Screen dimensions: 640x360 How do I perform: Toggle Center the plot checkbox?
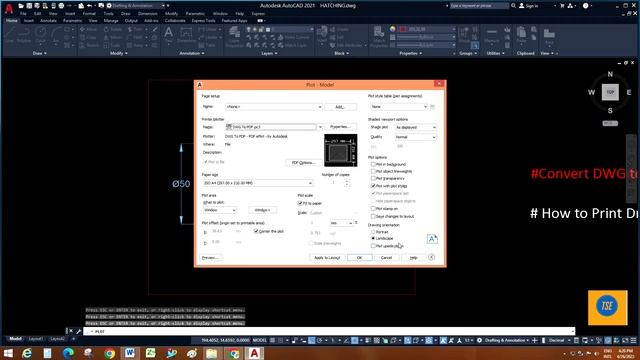[256, 231]
